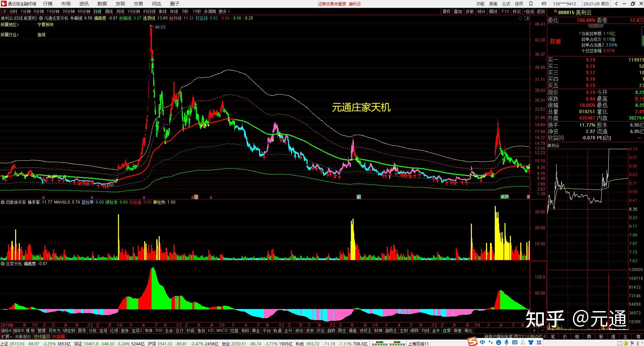The height and width of the screenshot is (346, 644).
Task: Select the MACD indicator tab
Action: (x=222, y=331)
